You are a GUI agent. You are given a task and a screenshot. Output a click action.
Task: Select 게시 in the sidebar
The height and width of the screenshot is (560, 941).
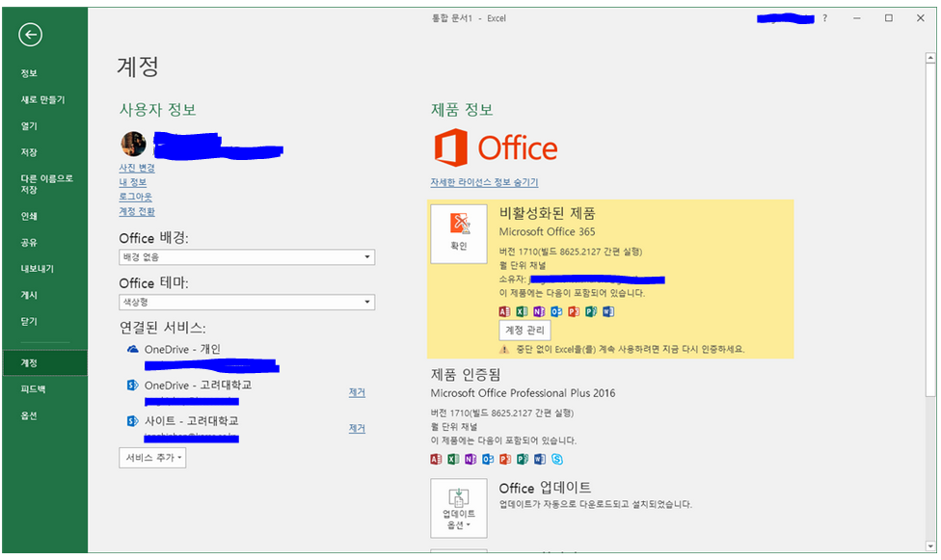click(x=29, y=295)
